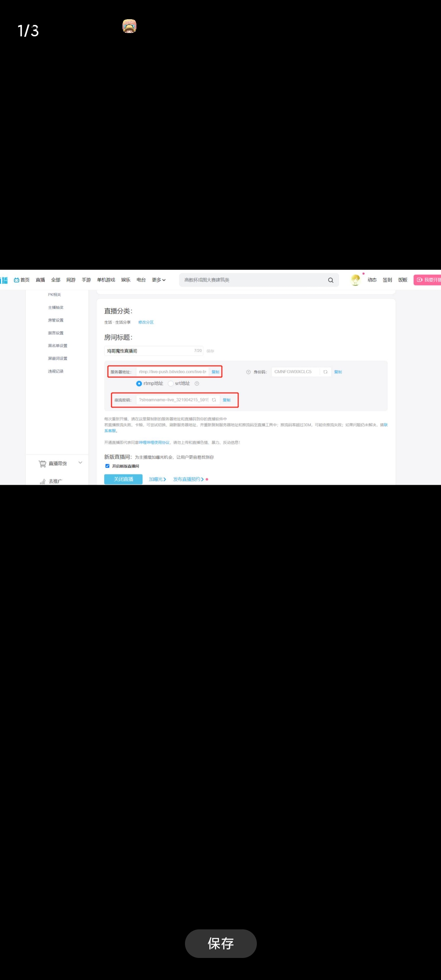
Task: Click the blue 关闭直播 button
Action: [x=123, y=479]
